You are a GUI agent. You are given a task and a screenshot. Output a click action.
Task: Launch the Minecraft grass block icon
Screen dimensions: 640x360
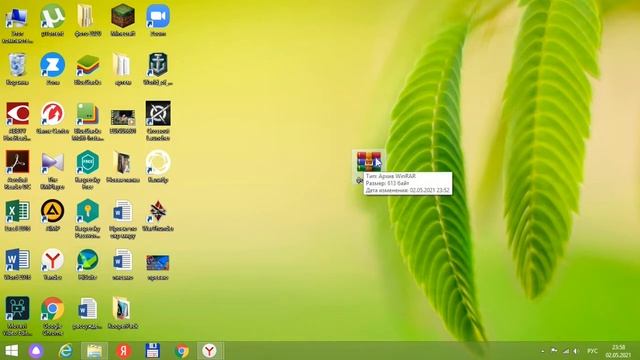click(123, 17)
